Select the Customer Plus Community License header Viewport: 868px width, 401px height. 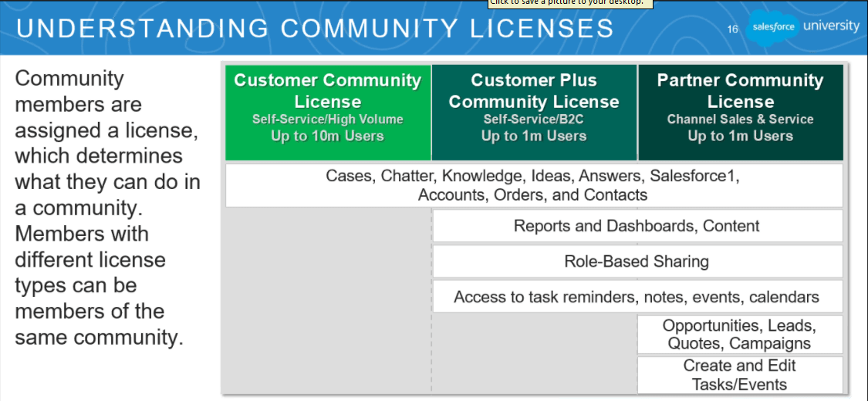[x=534, y=113]
